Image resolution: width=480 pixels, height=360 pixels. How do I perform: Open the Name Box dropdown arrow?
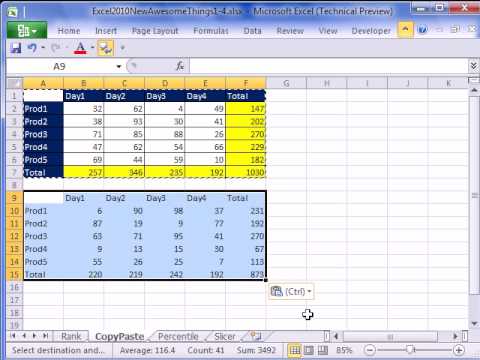tap(119, 66)
